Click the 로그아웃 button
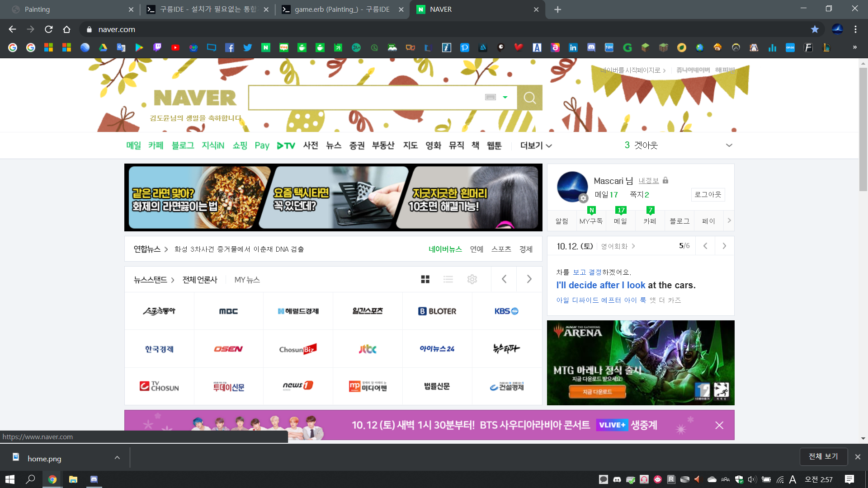 pos(708,194)
